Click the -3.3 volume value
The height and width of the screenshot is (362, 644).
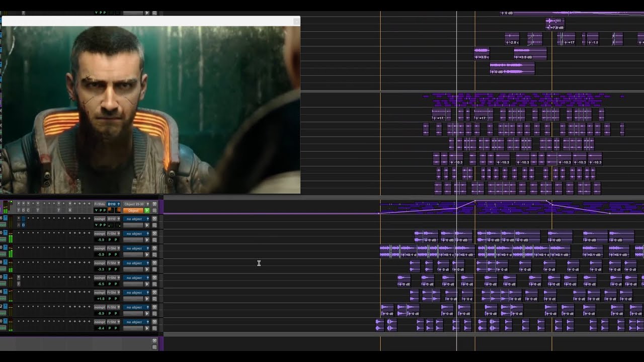click(101, 269)
